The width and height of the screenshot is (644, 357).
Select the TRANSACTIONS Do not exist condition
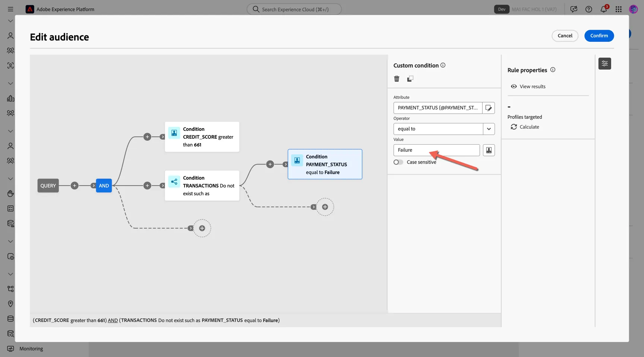pos(202,186)
